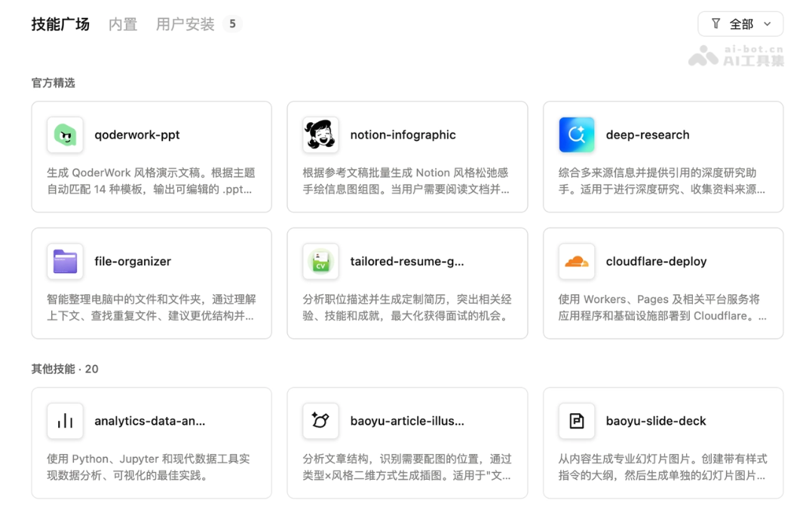Switch to the 内置 tab
The image size is (812, 509).
pyautogui.click(x=122, y=23)
